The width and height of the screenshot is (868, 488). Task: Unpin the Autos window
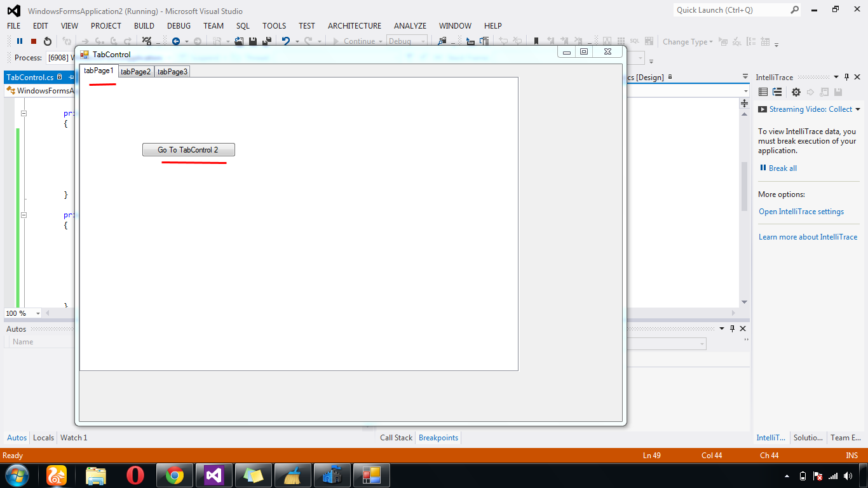[733, 329]
